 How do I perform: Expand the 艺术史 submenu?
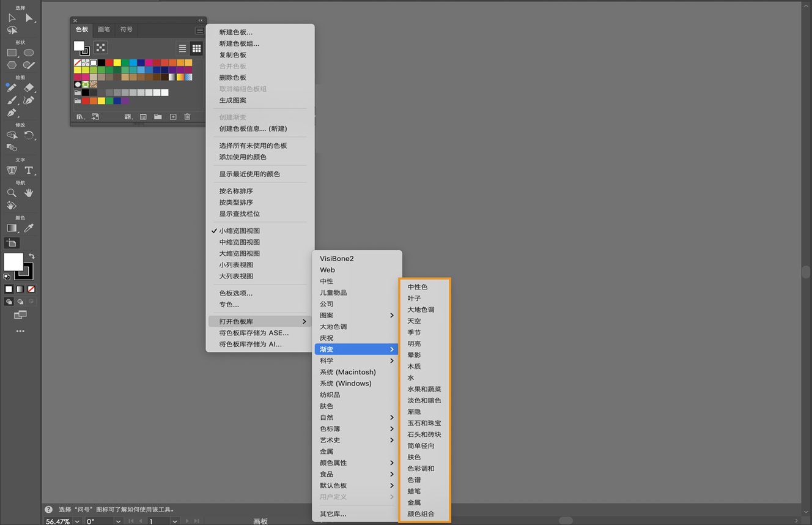[x=357, y=440]
